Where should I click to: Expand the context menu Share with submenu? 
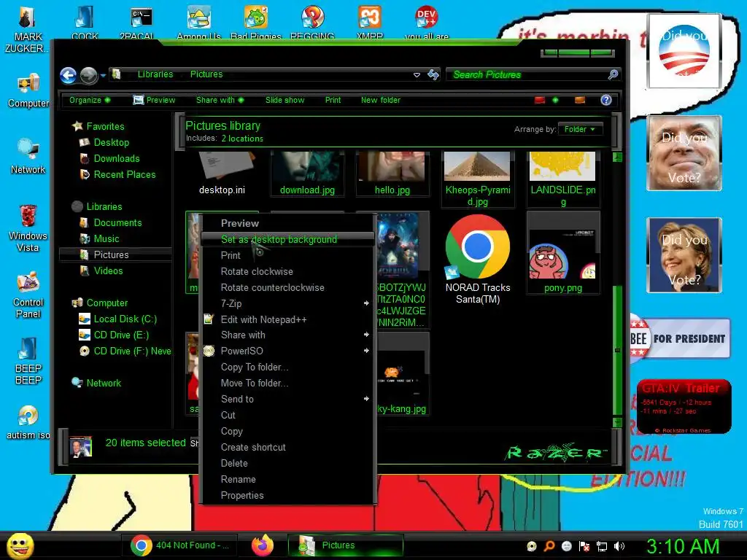pos(287,335)
